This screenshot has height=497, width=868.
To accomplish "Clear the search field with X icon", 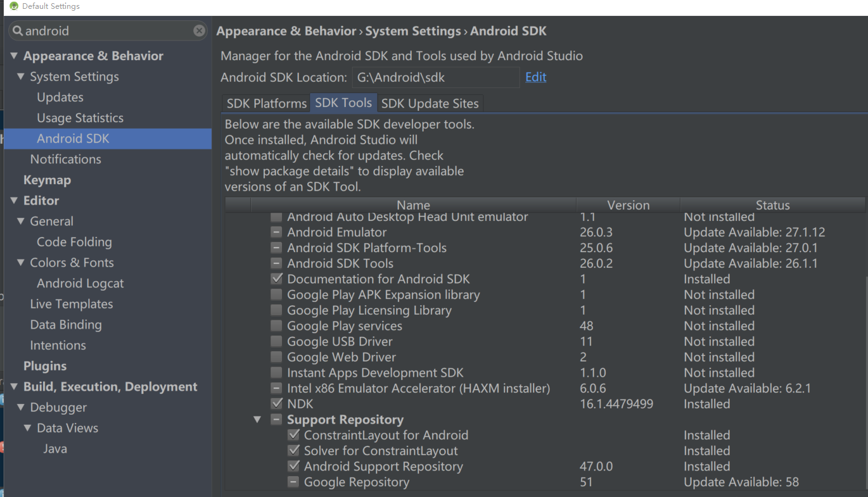I will (199, 30).
